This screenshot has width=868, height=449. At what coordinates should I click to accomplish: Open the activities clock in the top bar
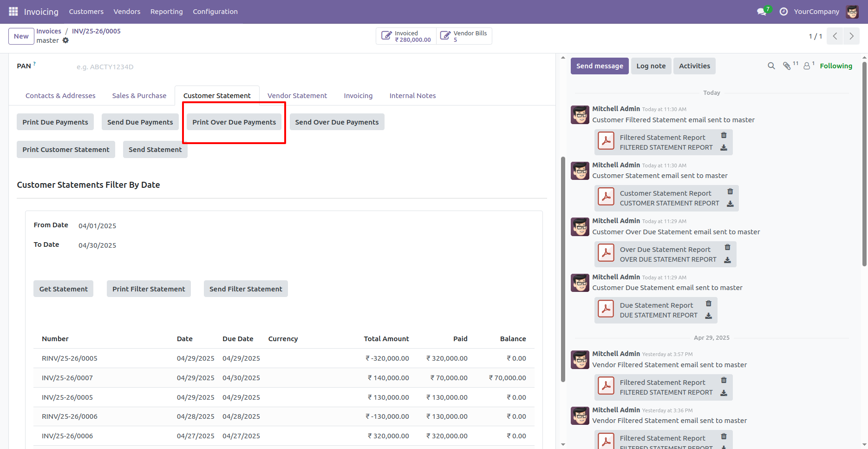783,11
